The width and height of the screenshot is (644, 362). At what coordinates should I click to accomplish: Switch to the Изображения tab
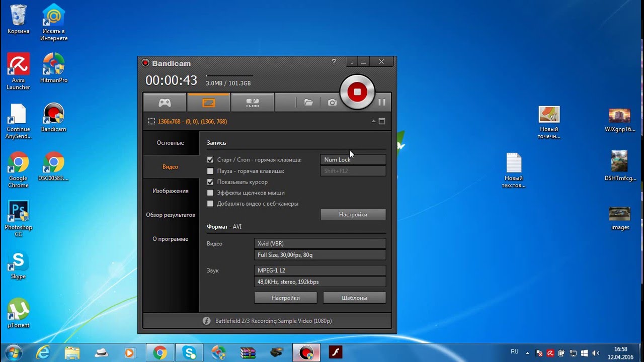point(170,191)
